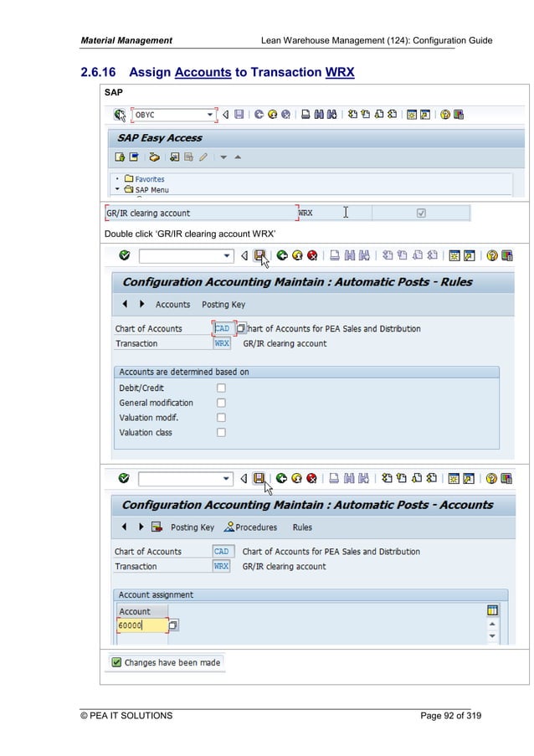Click Chart of Accounts CAD field on Rules screen
Image resolution: width=534 pixels, height=756 pixels.
click(x=223, y=328)
